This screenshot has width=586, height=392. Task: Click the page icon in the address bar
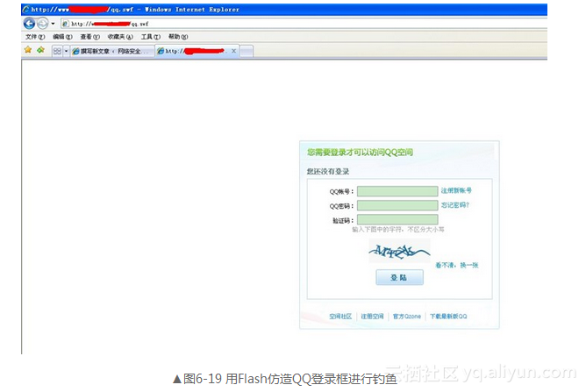click(66, 24)
